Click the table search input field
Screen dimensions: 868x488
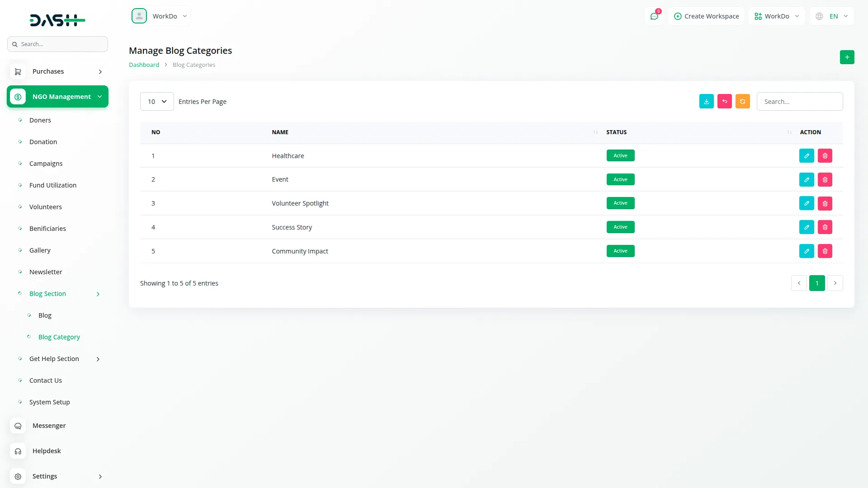(799, 102)
